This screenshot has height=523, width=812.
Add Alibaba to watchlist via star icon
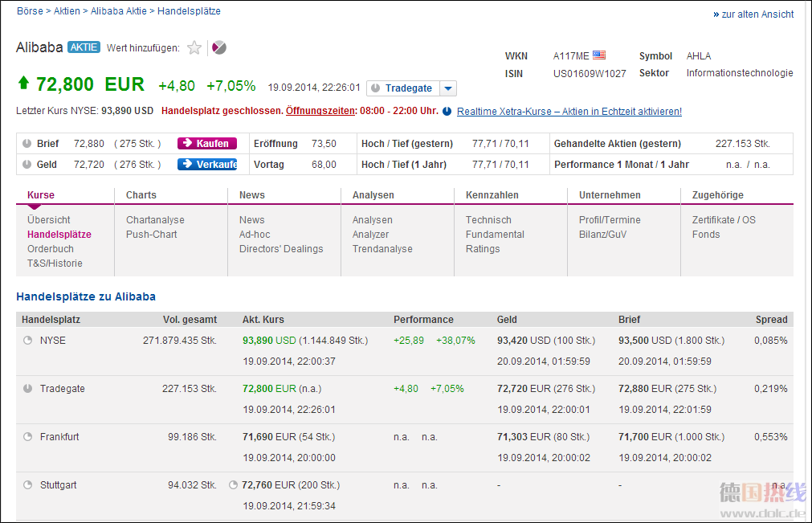pyautogui.click(x=194, y=47)
